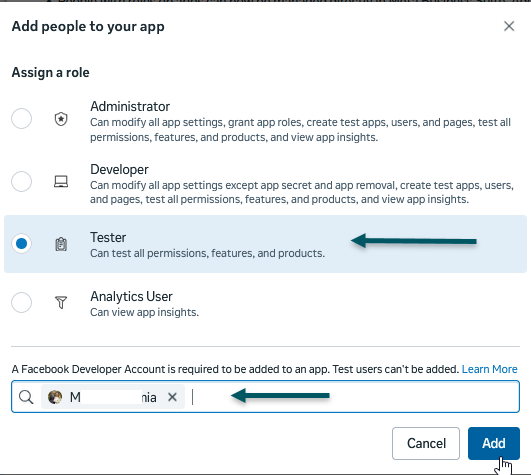
Task: Pick the Analytics User radio button
Action: [21, 302]
